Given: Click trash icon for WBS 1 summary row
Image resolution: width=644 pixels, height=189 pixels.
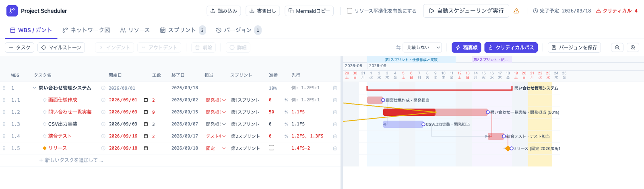Looking at the screenshot, I should click(x=334, y=88).
